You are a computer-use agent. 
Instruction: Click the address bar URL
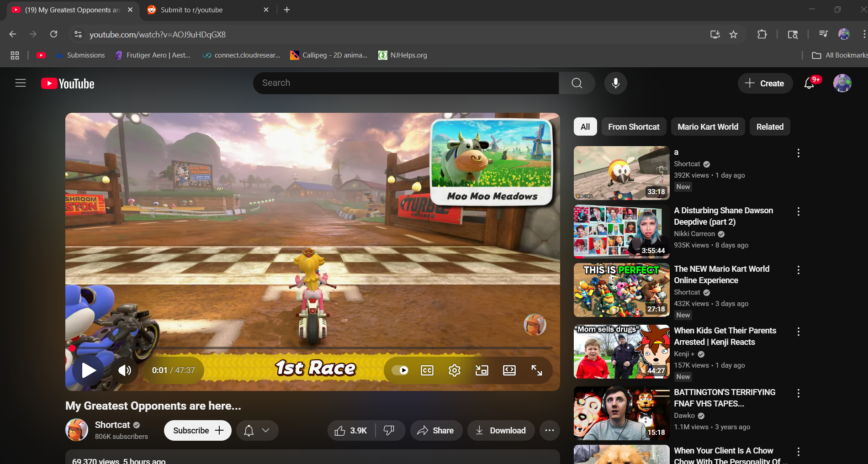[158, 35]
